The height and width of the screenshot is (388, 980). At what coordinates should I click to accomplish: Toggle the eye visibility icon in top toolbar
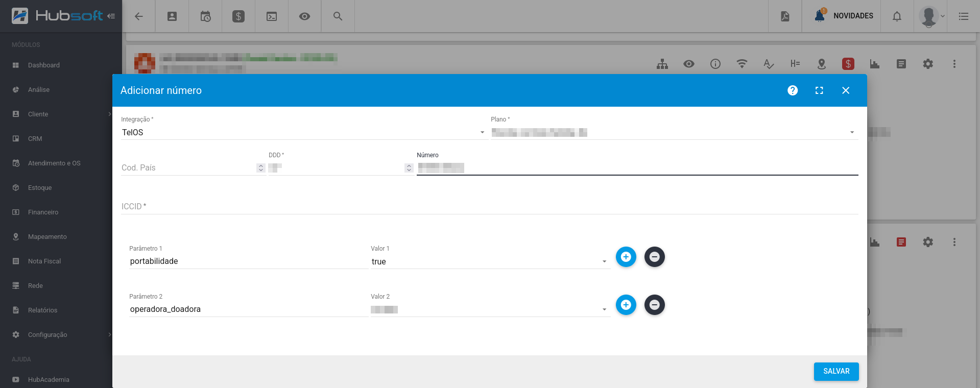pyautogui.click(x=304, y=16)
